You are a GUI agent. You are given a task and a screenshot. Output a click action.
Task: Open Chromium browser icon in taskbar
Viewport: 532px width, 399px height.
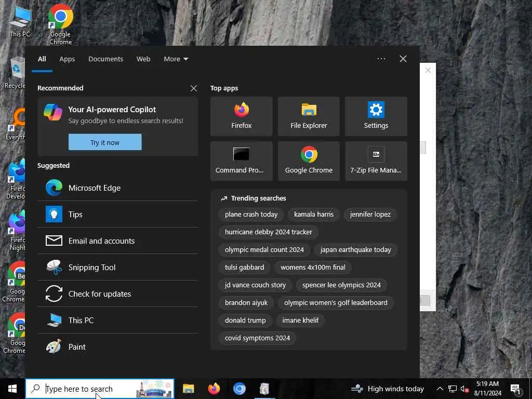click(x=239, y=389)
